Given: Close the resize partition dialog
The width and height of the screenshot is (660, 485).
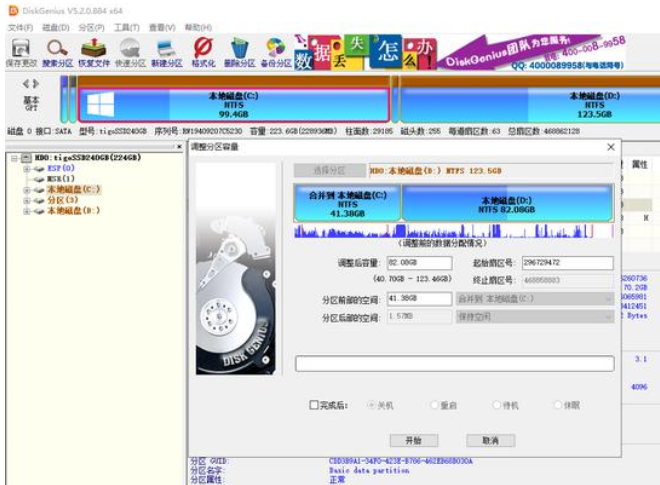Looking at the screenshot, I should click(611, 147).
